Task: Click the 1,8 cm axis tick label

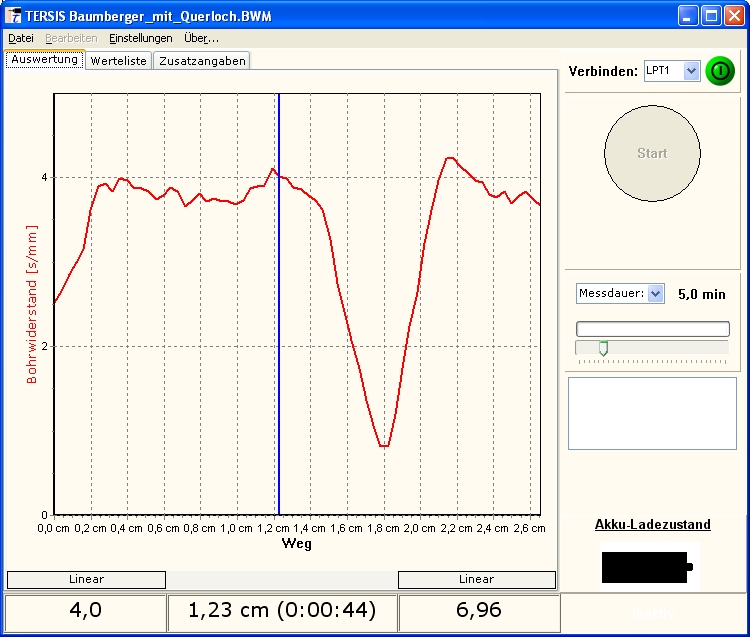Action: pyautogui.click(x=383, y=528)
